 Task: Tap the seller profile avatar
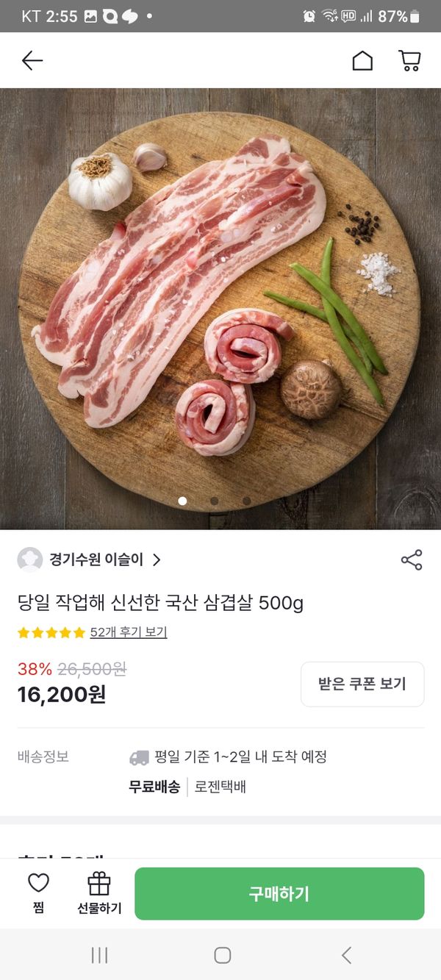click(x=29, y=560)
